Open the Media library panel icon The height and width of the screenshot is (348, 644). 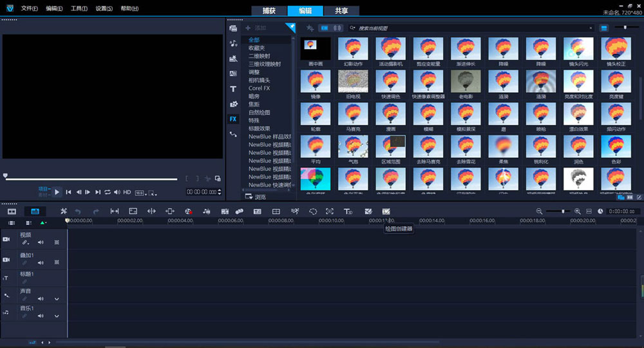[233, 28]
